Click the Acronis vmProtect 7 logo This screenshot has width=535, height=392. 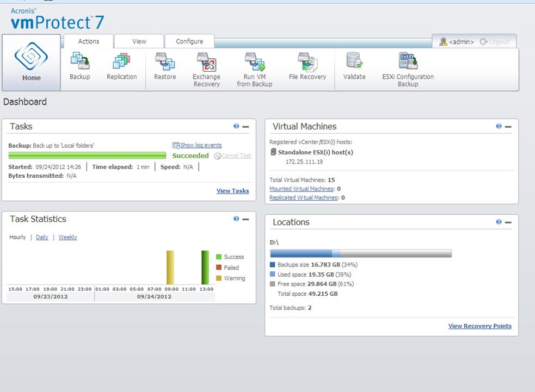(57, 19)
